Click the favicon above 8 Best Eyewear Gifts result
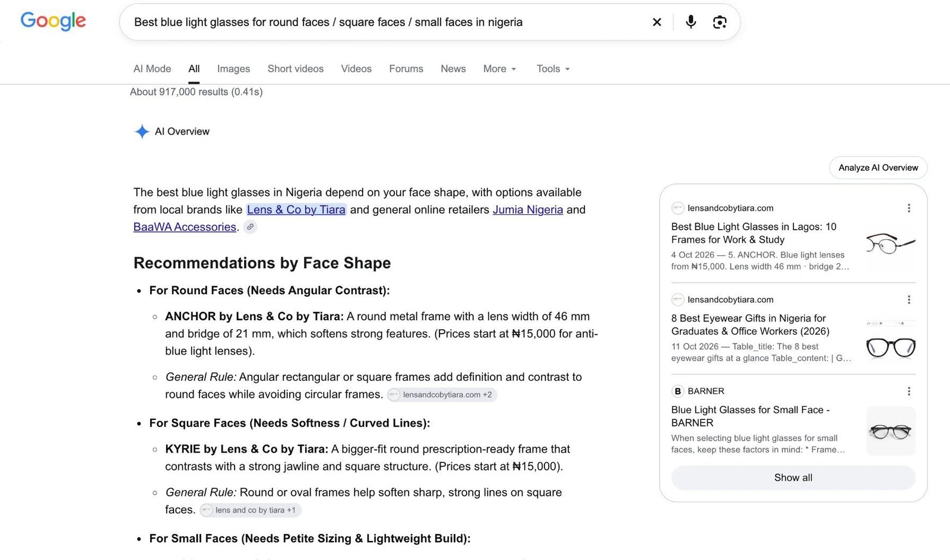 pyautogui.click(x=677, y=300)
